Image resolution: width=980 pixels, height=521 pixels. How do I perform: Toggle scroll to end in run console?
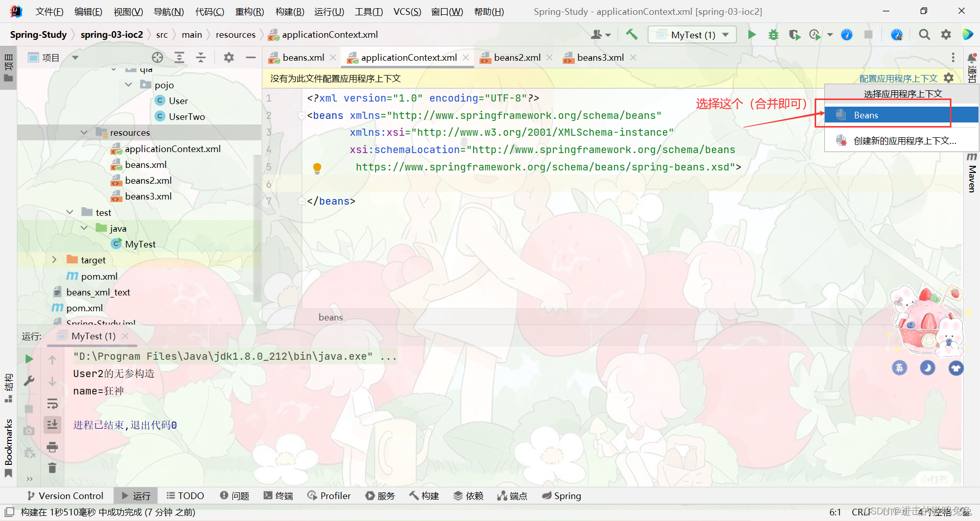[x=52, y=425]
